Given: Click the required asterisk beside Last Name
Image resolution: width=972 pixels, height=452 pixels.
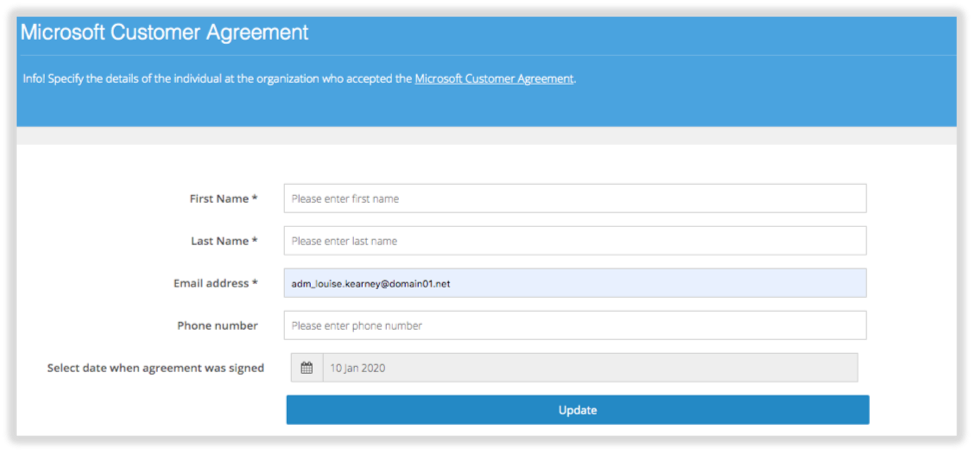Looking at the screenshot, I should pos(255,241).
